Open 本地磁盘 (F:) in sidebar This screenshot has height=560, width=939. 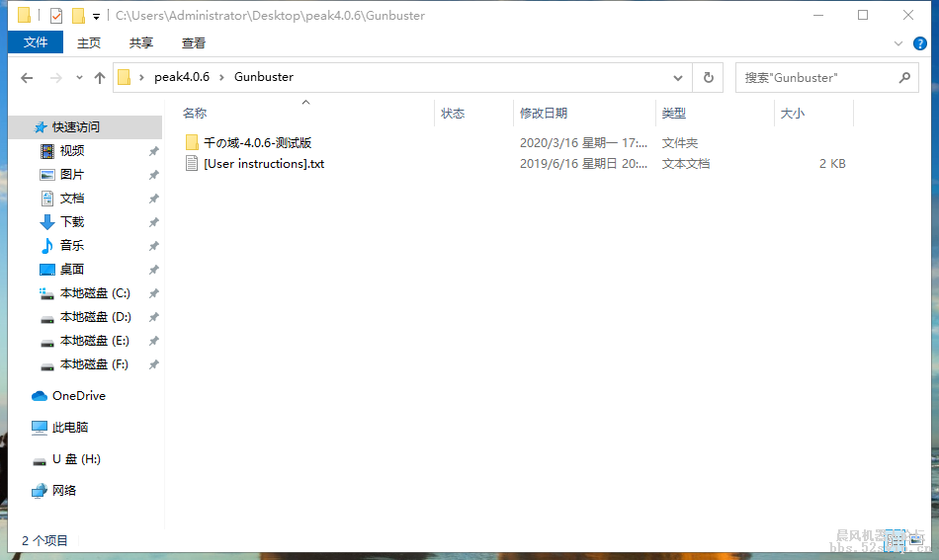(94, 364)
